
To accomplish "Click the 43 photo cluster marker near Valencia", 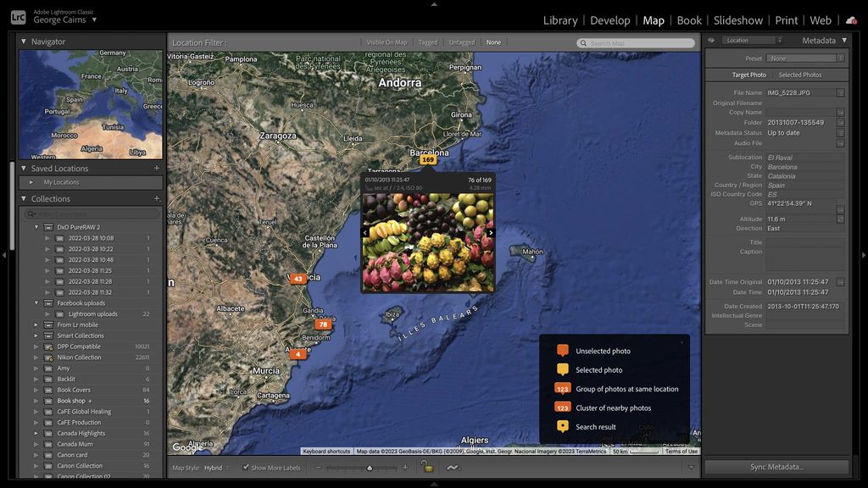I will click(x=298, y=279).
